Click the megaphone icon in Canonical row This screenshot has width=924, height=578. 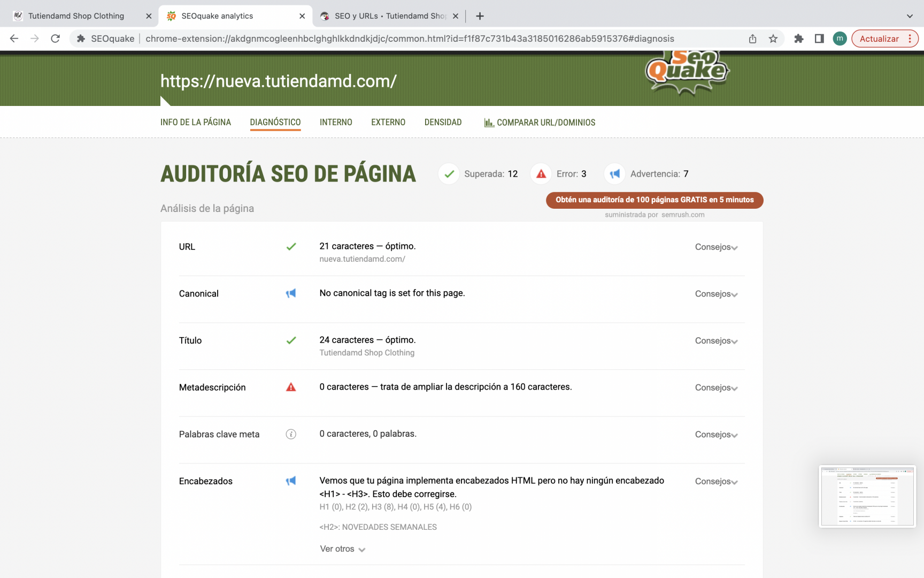pos(291,293)
